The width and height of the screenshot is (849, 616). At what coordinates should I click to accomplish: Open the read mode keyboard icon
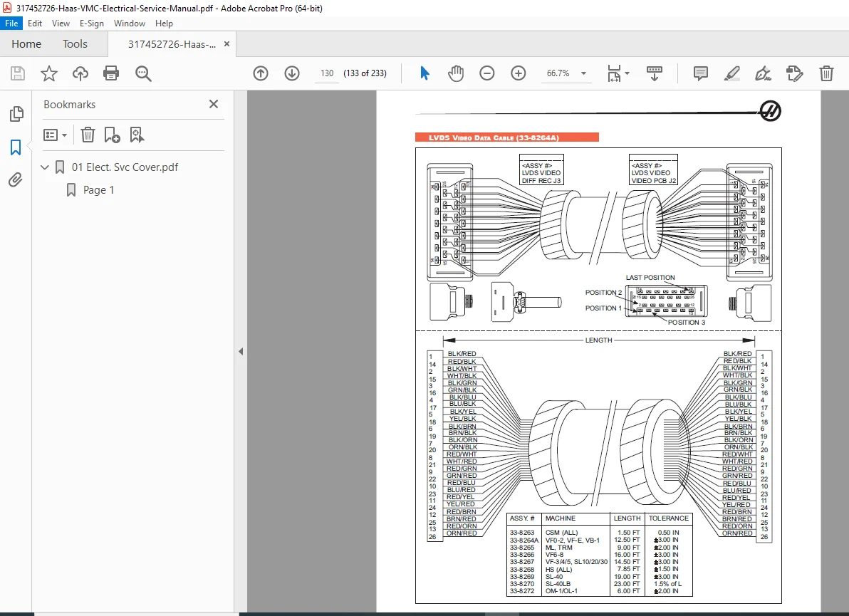tap(654, 73)
